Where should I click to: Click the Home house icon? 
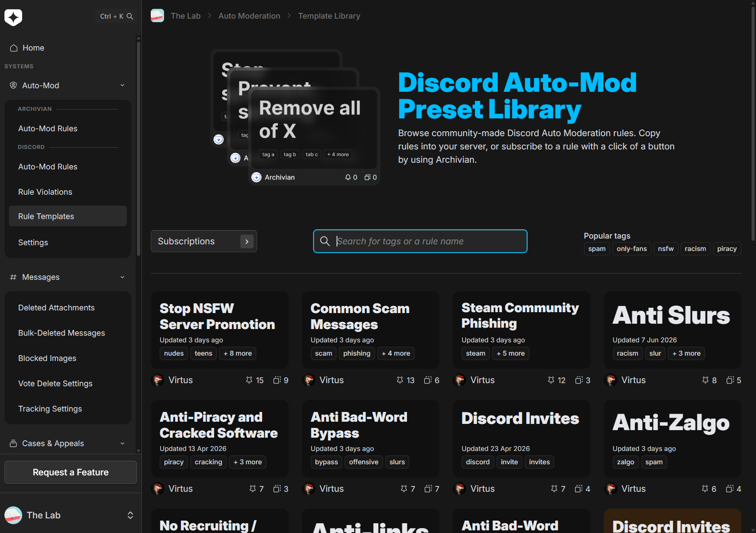click(x=14, y=48)
